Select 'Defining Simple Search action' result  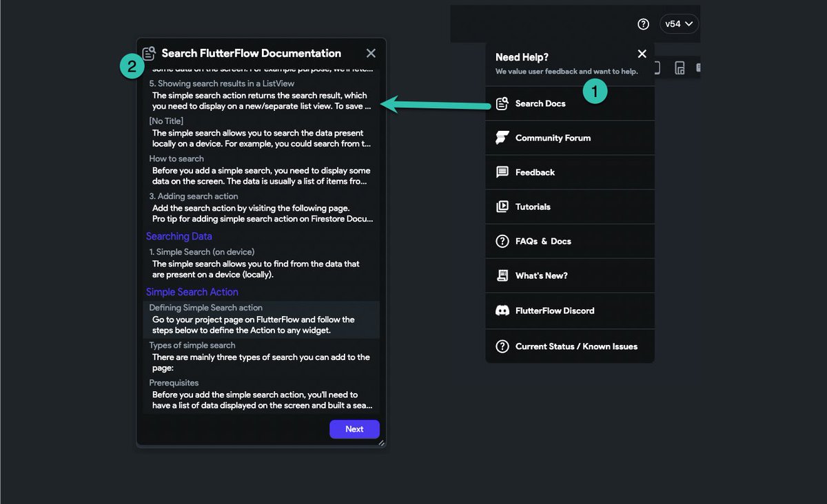point(261,319)
